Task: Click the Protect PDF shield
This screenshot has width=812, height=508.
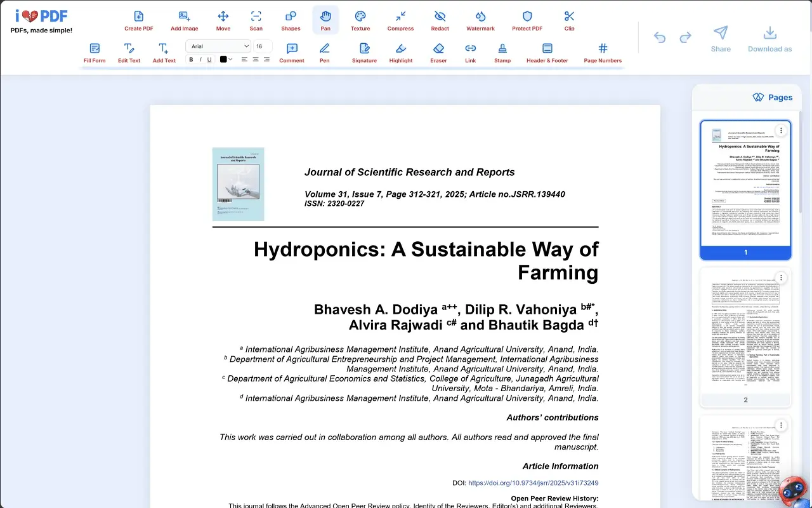Action: tap(527, 20)
